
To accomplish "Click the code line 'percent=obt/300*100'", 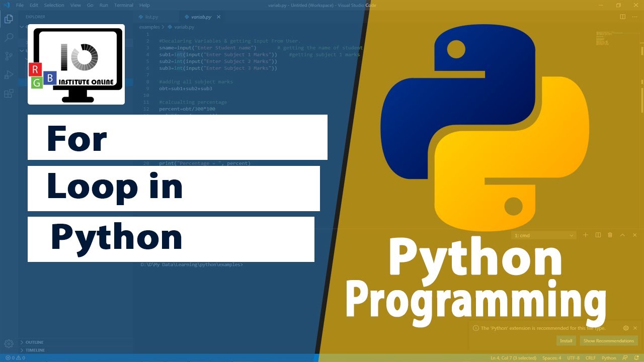I will click(187, 109).
